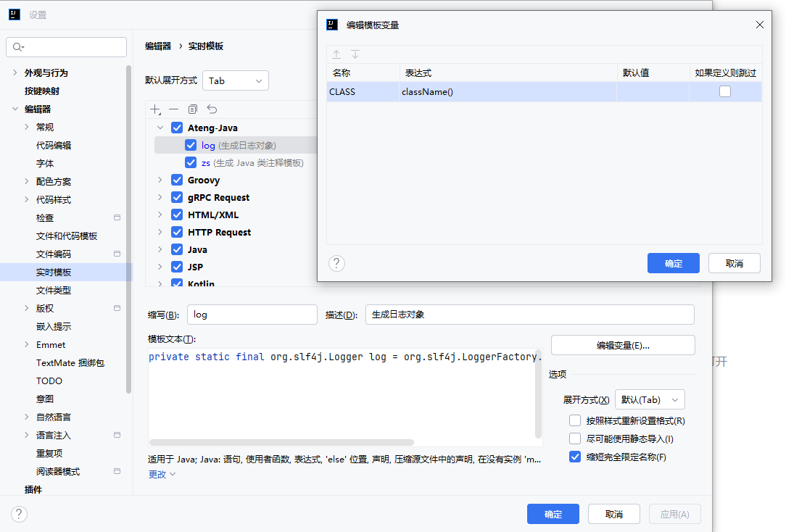Toggle 如果定义则跳过 checkbox for CLASS
The width and height of the screenshot is (786, 532).
pos(725,91)
